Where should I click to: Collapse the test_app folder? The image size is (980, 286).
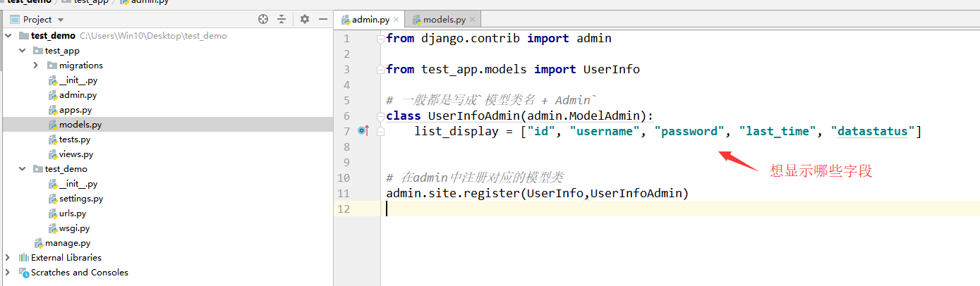[22, 50]
